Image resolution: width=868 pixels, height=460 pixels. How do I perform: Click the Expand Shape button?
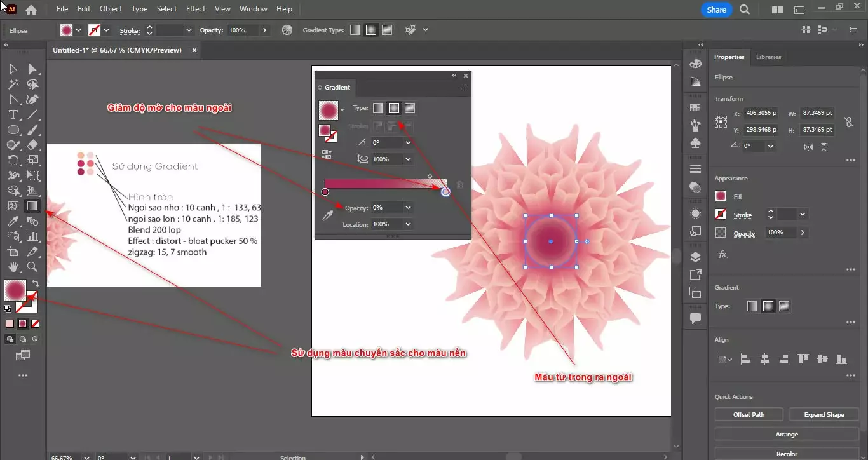(x=824, y=414)
